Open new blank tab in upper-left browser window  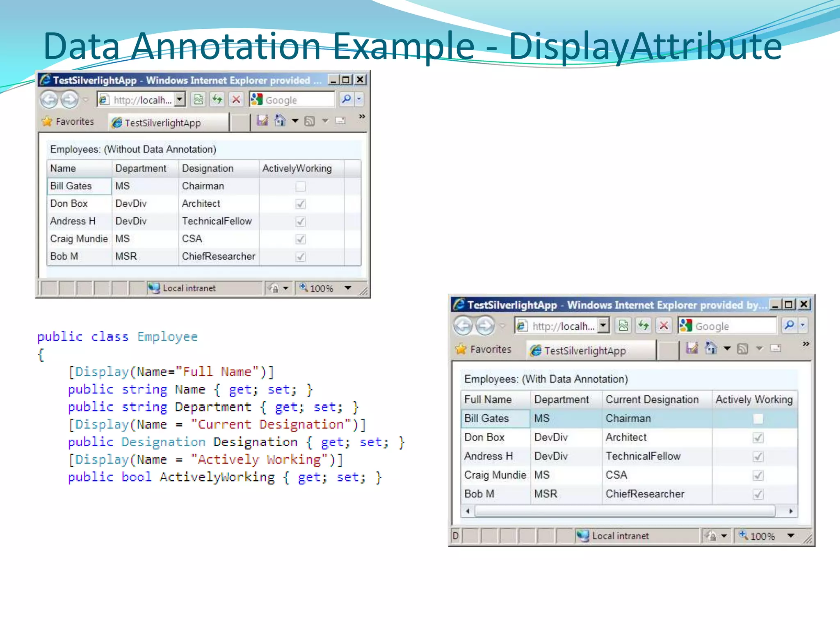240,123
